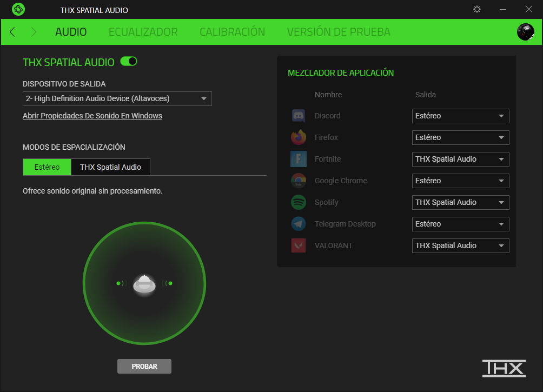Click the VALORANT app icon
The width and height of the screenshot is (543, 392).
coord(299,245)
